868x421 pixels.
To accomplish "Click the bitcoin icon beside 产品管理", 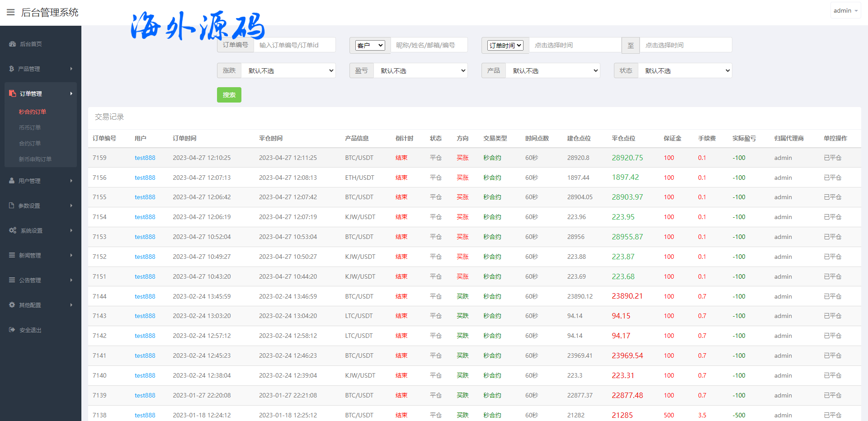I will coord(12,69).
